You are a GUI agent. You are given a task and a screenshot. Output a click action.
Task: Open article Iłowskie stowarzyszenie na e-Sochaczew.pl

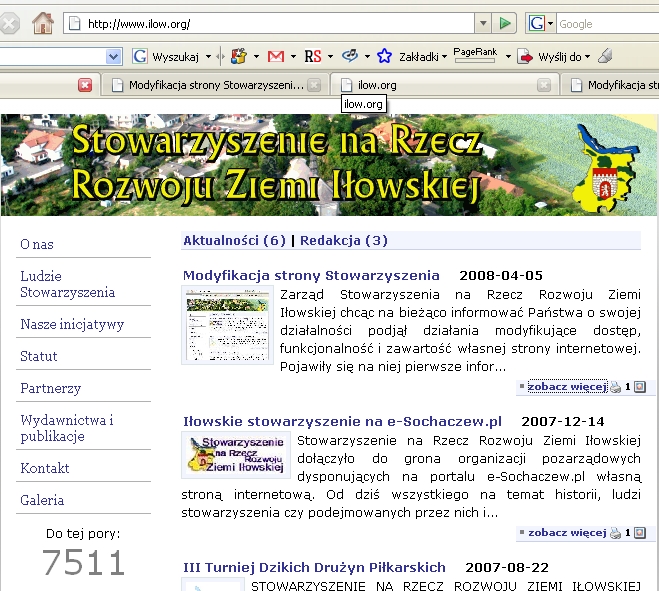pyautogui.click(x=343, y=422)
